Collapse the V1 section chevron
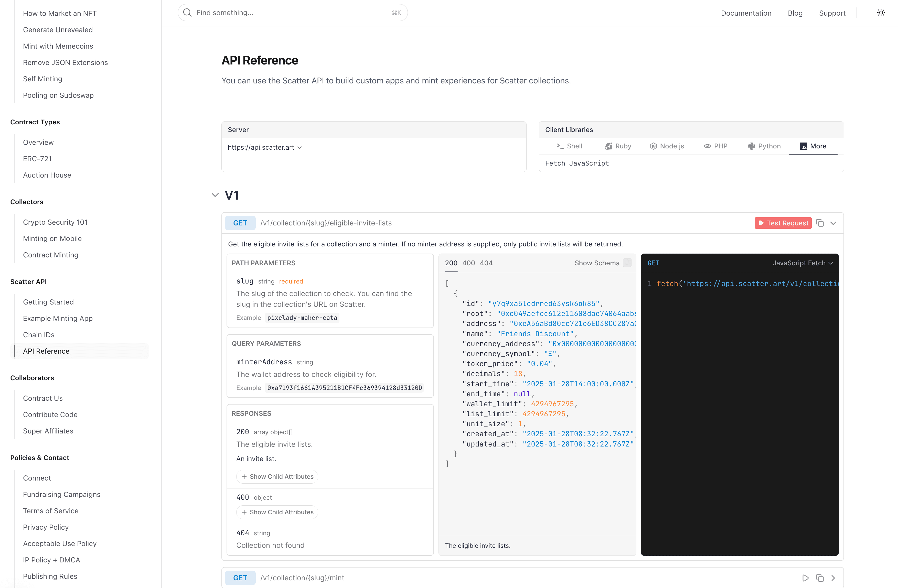 click(x=215, y=195)
